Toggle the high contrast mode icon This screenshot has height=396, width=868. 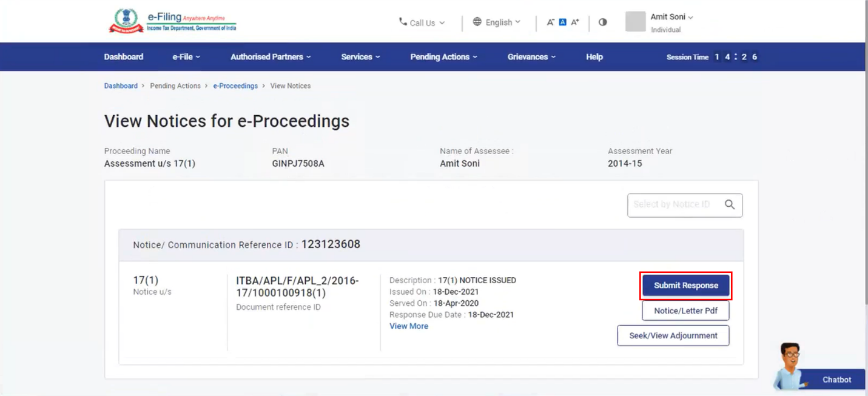[x=602, y=22]
